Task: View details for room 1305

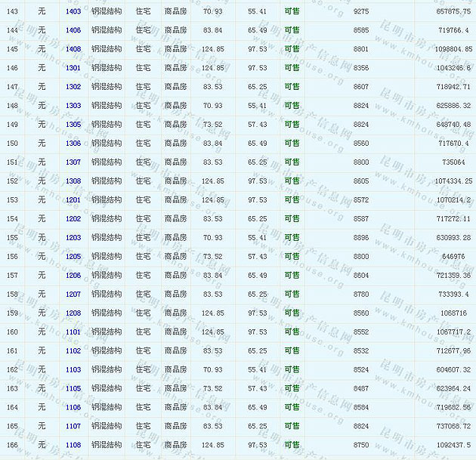Action: [73, 125]
